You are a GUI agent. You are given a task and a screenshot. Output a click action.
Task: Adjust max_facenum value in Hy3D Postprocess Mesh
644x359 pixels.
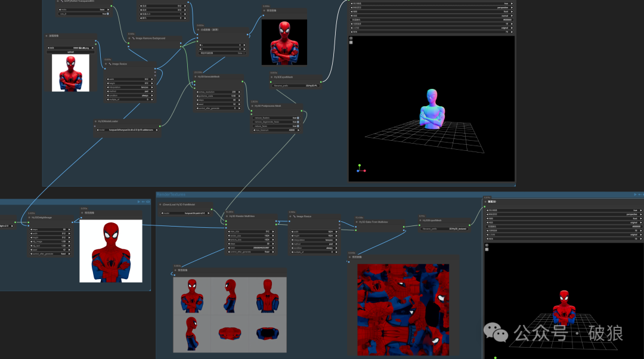276,130
